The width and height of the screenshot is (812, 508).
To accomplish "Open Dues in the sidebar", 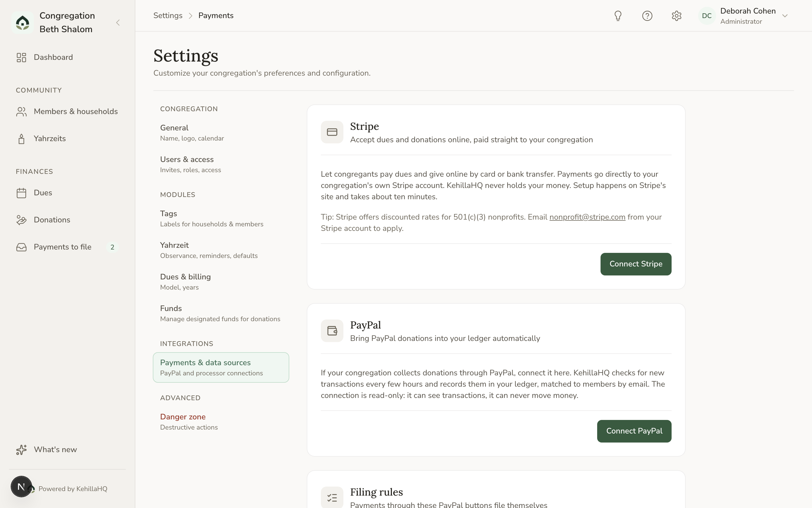I will [67, 193].
